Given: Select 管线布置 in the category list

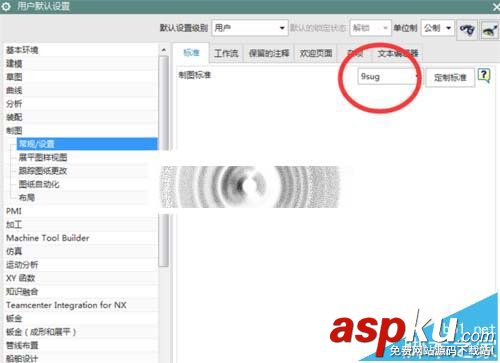Looking at the screenshot, I should (81, 345).
